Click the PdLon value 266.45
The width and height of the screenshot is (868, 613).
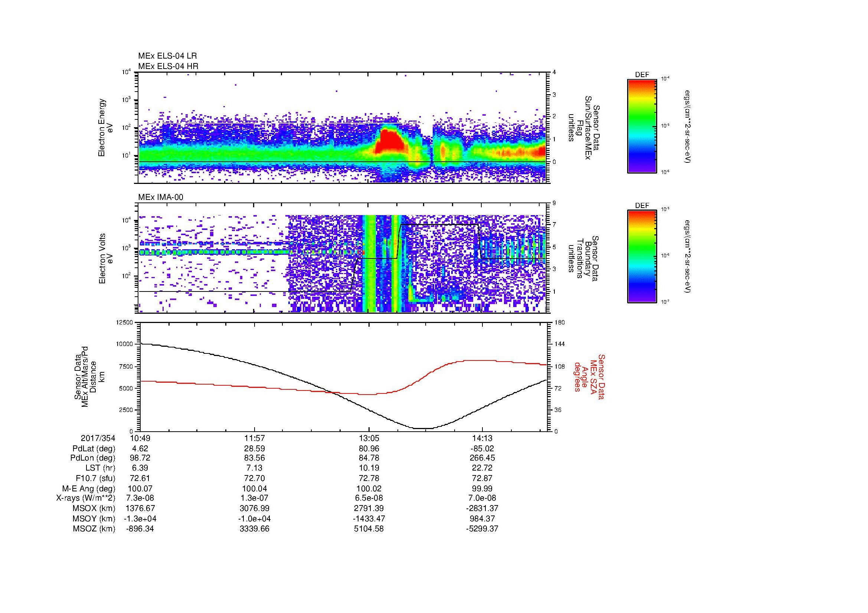[482, 458]
